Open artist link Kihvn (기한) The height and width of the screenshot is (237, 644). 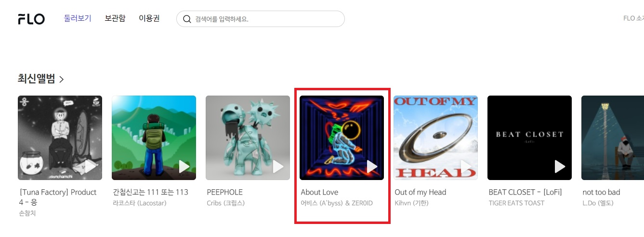[x=411, y=203]
